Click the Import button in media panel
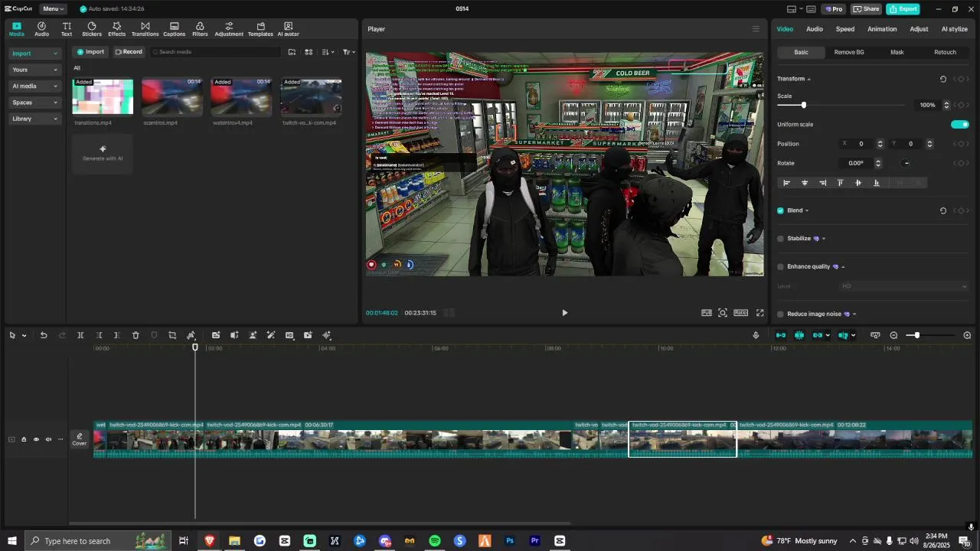Image resolution: width=980 pixels, height=551 pixels. point(90,52)
